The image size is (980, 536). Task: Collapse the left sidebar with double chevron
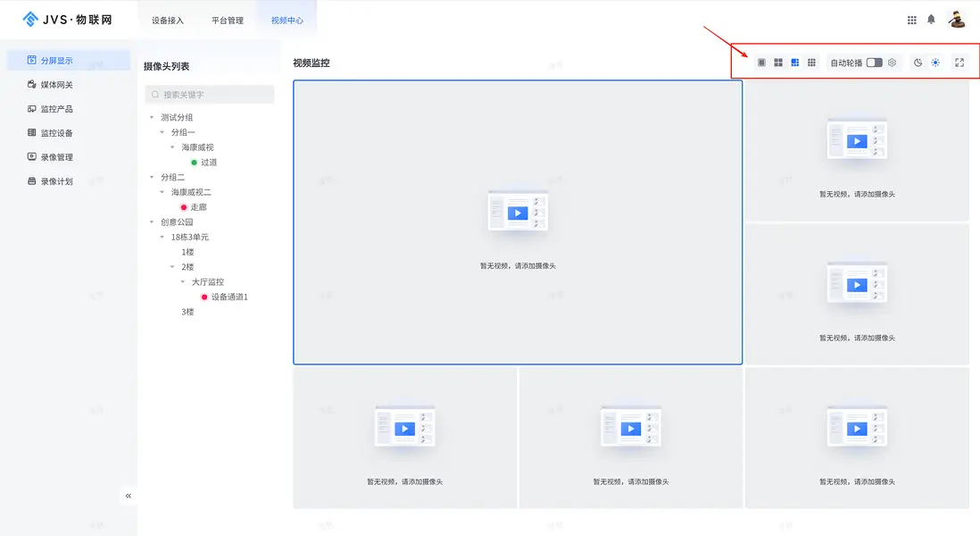129,496
